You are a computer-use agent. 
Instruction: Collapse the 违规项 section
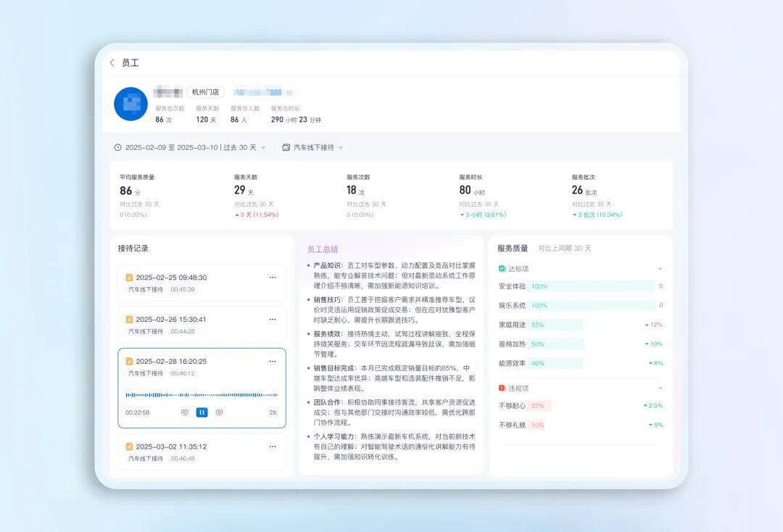(660, 388)
